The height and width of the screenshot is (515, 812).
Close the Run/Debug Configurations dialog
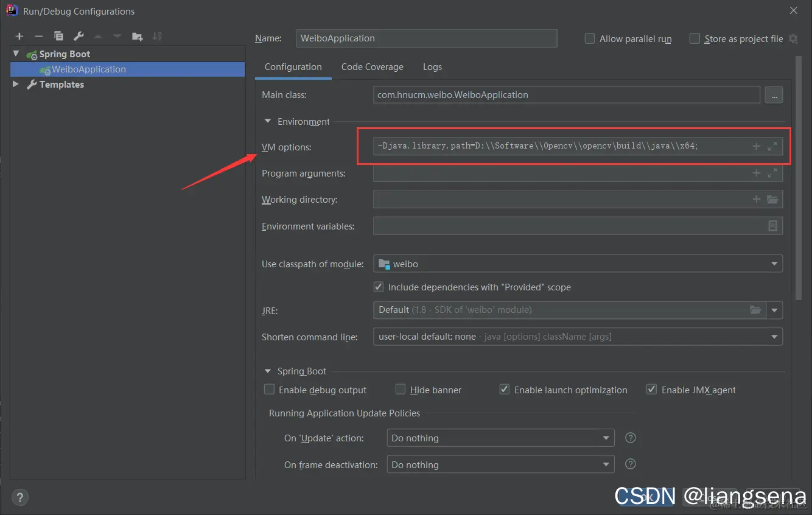[794, 10]
